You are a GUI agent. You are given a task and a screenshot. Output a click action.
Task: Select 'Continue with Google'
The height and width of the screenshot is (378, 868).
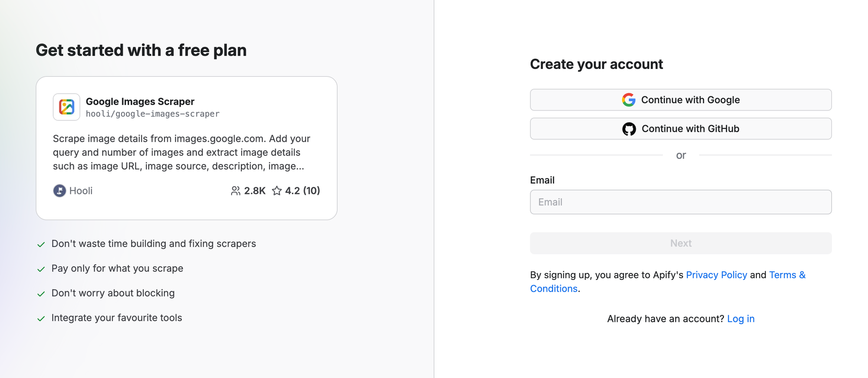click(681, 99)
